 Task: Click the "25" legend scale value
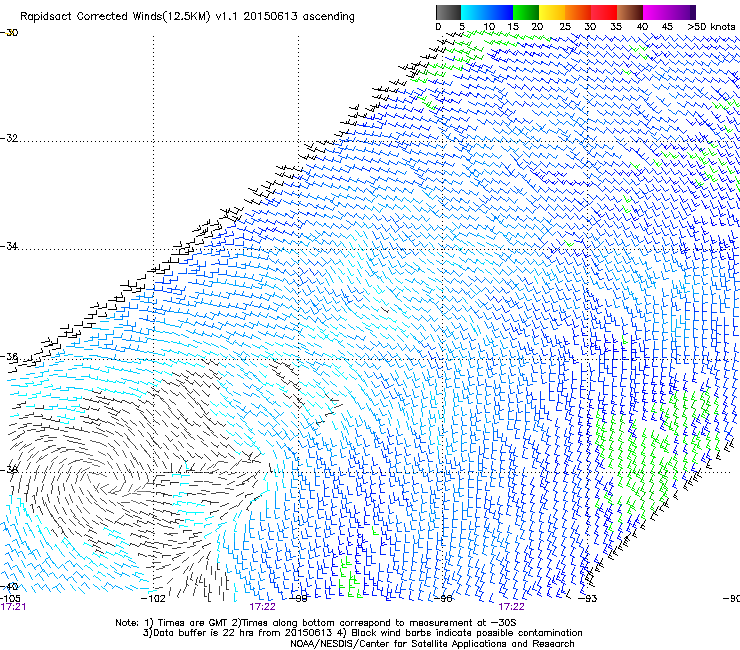click(565, 26)
